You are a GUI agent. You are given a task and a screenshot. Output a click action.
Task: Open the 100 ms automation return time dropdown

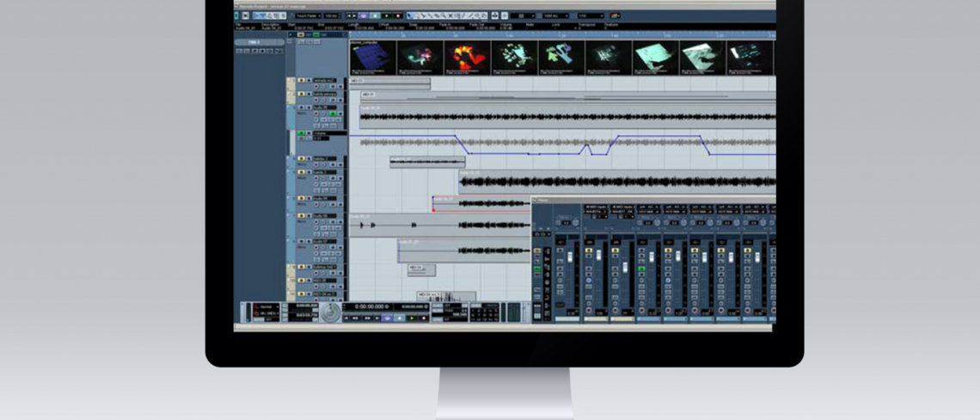tap(332, 15)
